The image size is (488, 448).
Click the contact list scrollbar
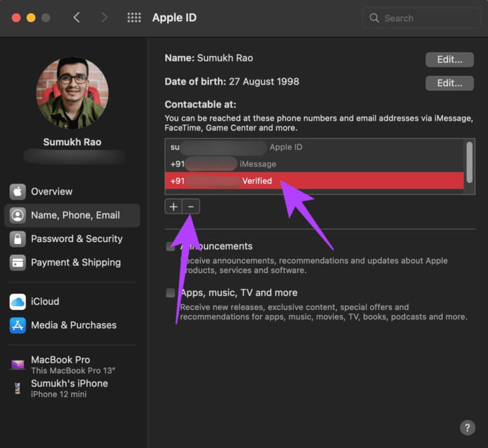coord(470,162)
